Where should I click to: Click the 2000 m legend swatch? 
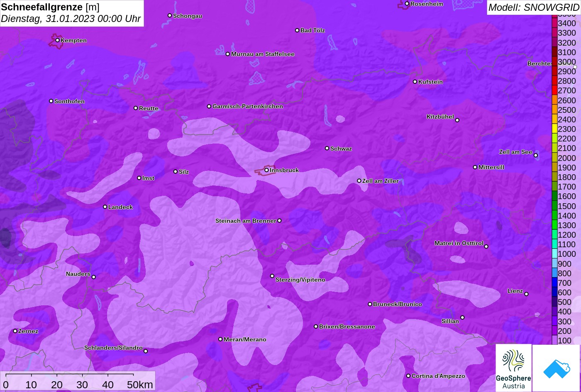pos(554,158)
